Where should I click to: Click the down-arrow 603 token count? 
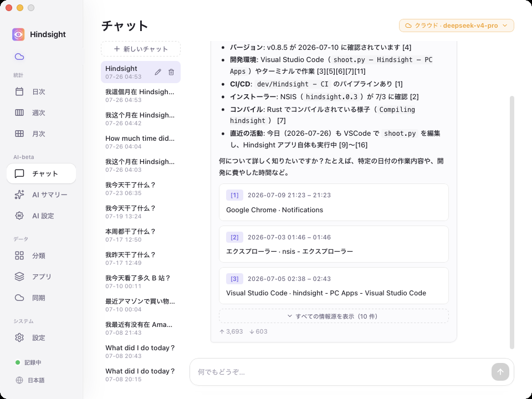coord(258,331)
